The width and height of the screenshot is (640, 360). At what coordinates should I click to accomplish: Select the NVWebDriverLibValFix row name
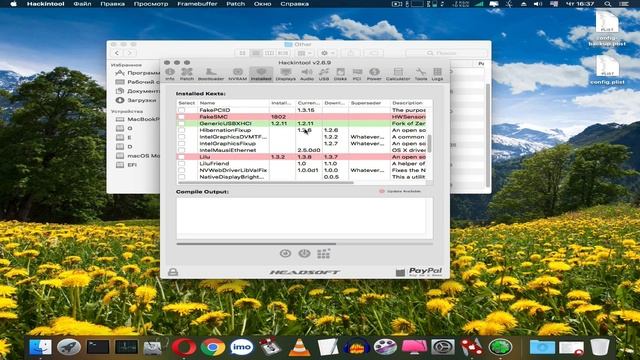233,170
